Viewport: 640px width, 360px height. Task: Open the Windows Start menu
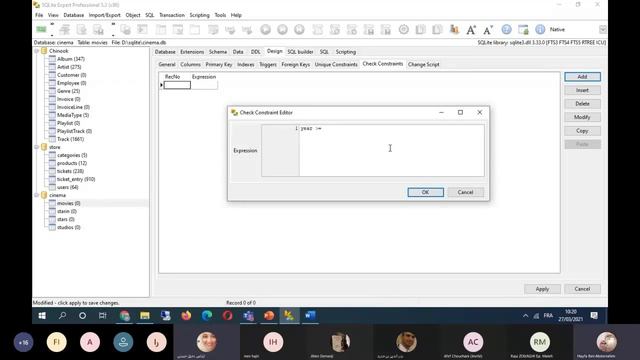pyautogui.click(x=42, y=316)
